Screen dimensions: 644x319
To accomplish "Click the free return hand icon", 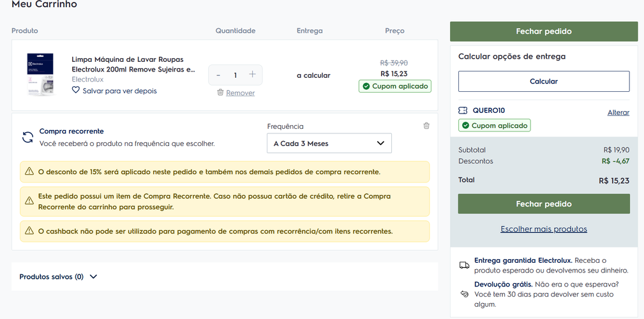I will pos(464,294).
